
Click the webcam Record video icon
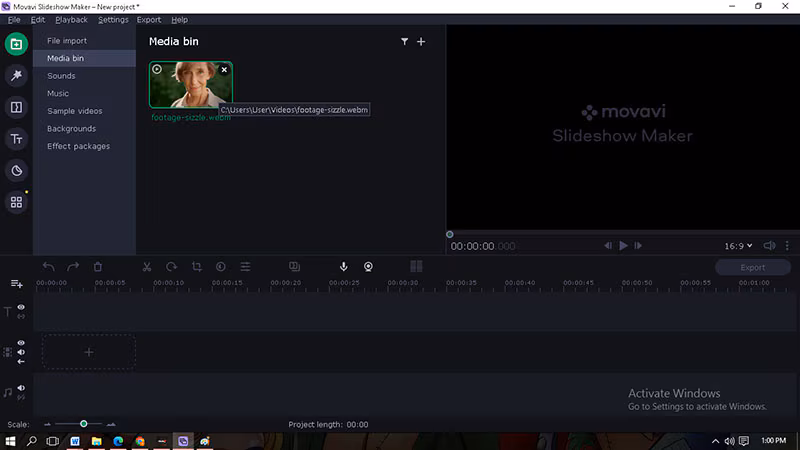(368, 266)
